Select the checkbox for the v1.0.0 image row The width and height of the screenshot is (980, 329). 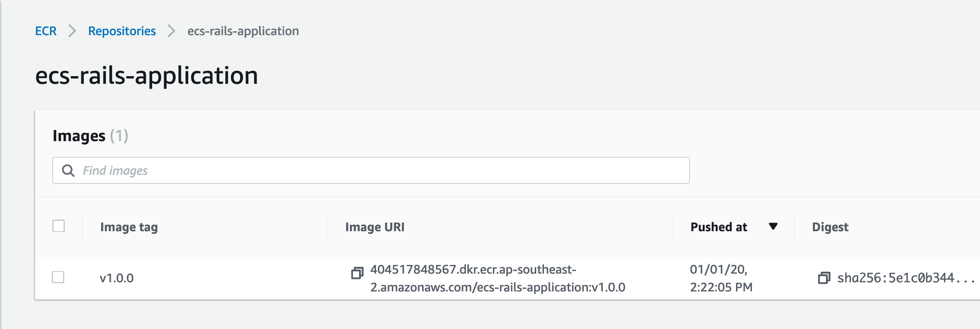[x=59, y=277]
